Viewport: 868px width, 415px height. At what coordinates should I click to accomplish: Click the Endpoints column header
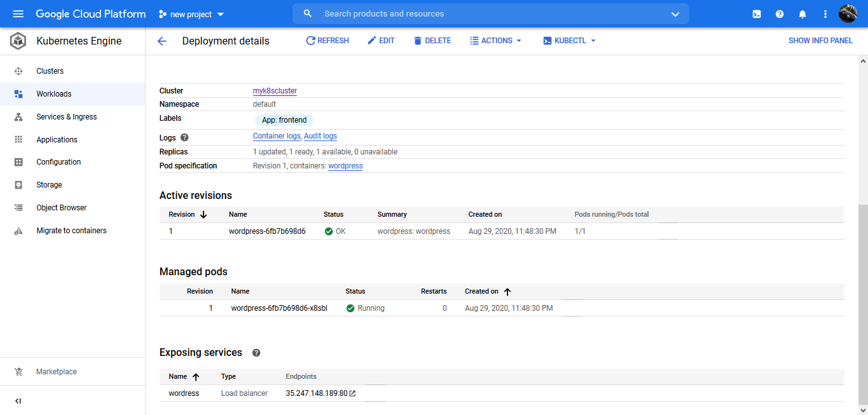point(301,377)
